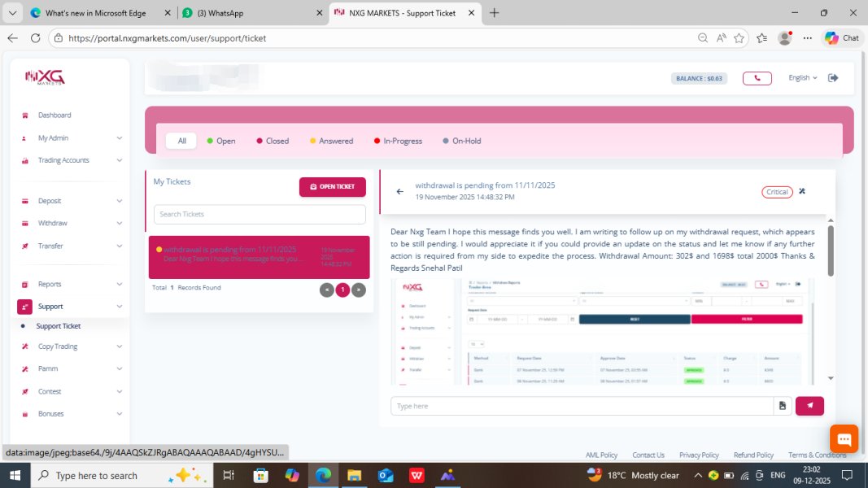Open browser settings and more menu
This screenshot has width=868, height=488.
[x=808, y=38]
